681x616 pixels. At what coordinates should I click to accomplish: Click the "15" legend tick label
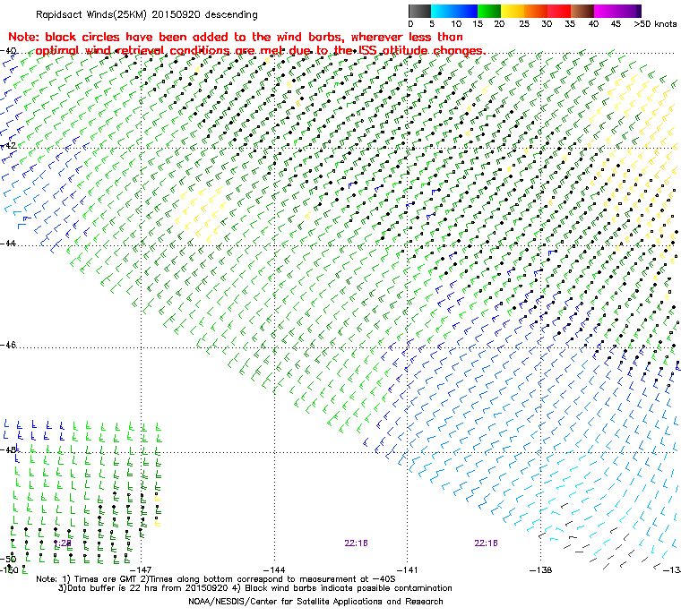(478, 24)
